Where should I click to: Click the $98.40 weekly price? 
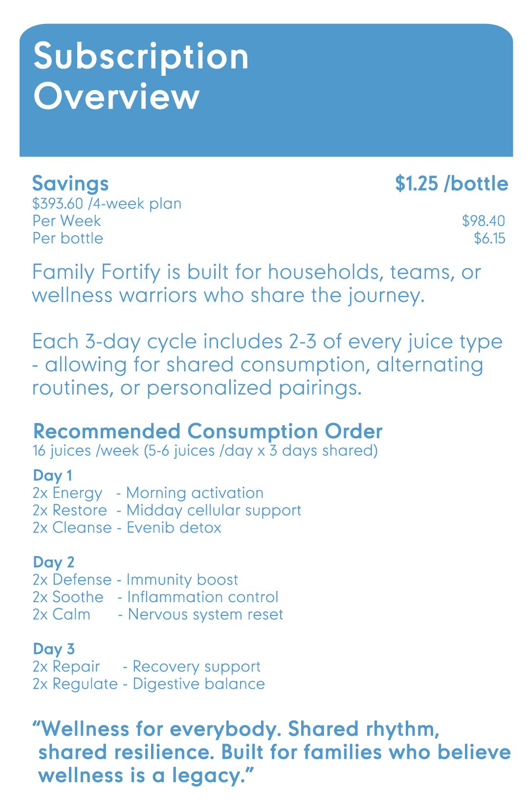click(483, 221)
